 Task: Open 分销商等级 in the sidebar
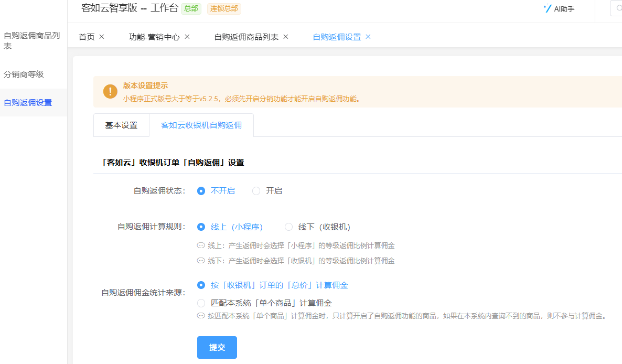pyautogui.click(x=24, y=74)
